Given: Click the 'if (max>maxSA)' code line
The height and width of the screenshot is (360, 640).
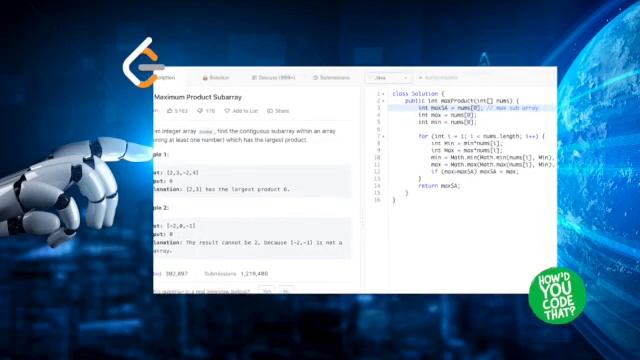Looking at the screenshot, I should 475,171.
